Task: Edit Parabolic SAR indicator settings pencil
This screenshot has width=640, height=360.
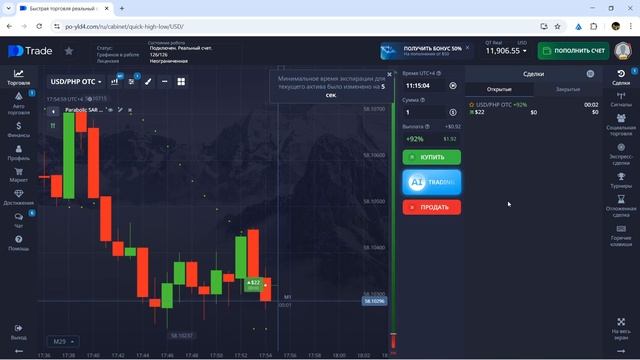Action: coord(120,110)
